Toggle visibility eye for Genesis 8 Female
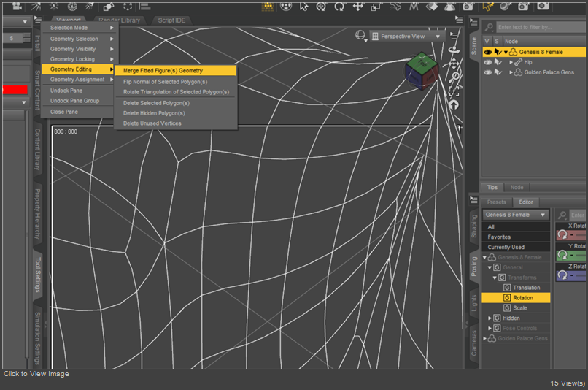Viewport: 588px width, 390px height. [x=487, y=52]
